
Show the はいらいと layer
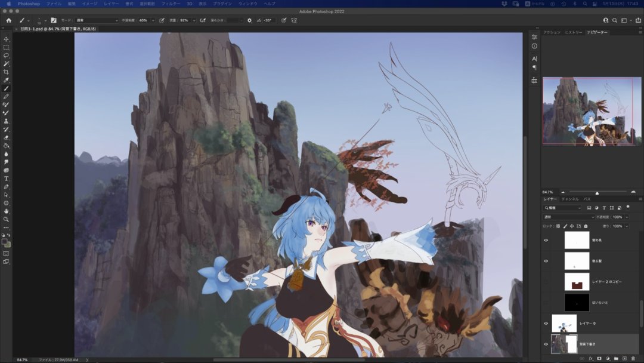click(x=546, y=303)
